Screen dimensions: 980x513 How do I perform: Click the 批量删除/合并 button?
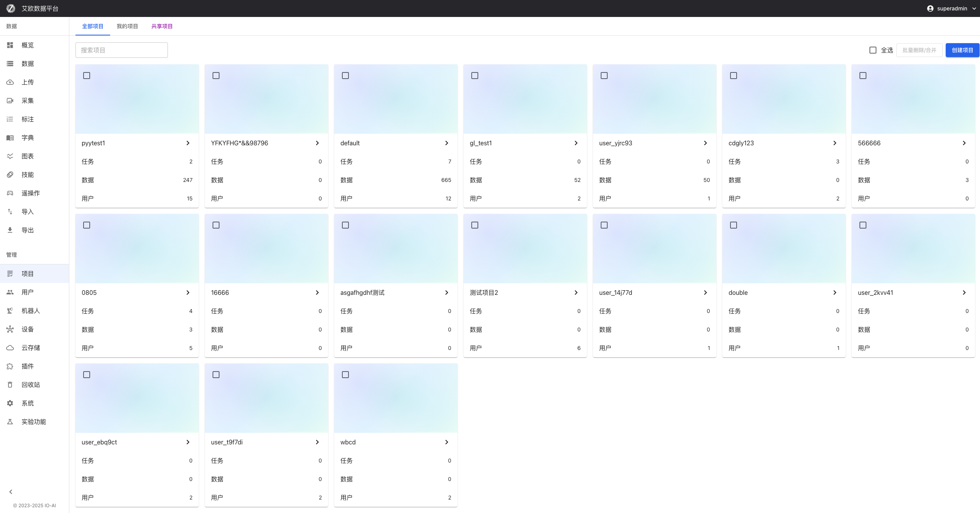point(919,50)
